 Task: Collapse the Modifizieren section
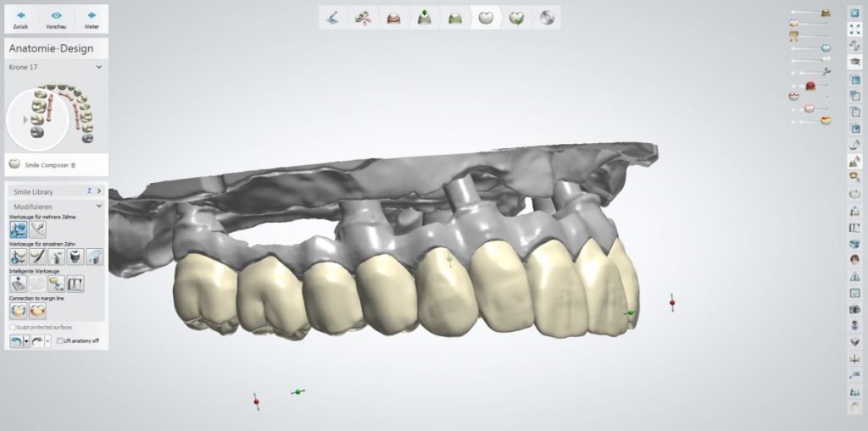[98, 206]
